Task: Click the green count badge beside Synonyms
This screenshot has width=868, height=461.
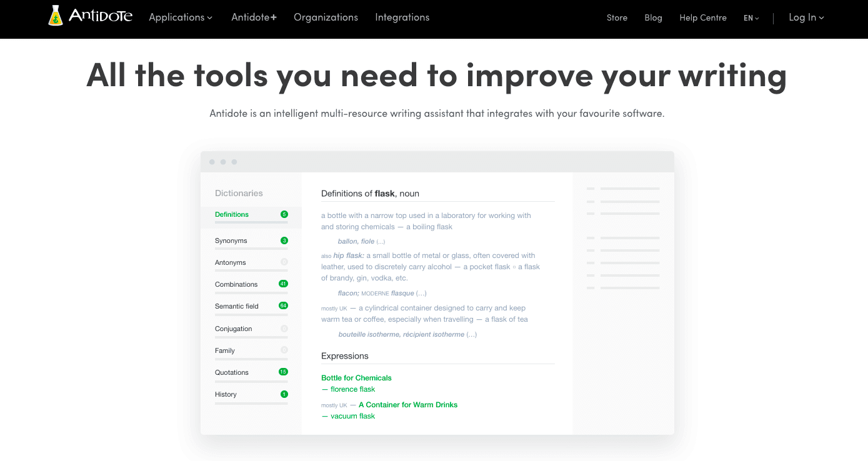Action: (x=284, y=240)
